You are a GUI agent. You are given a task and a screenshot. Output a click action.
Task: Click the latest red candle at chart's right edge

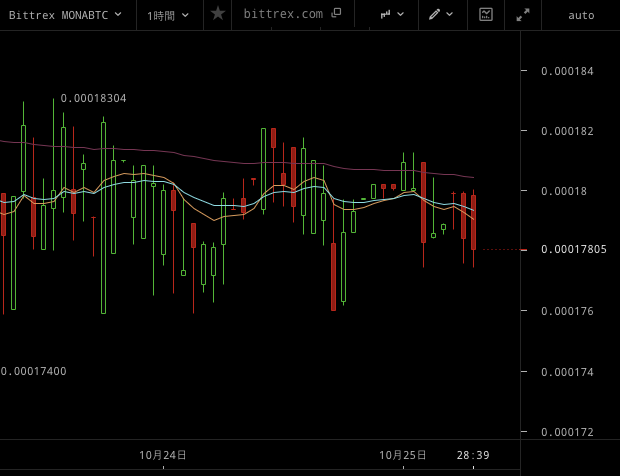click(x=473, y=222)
